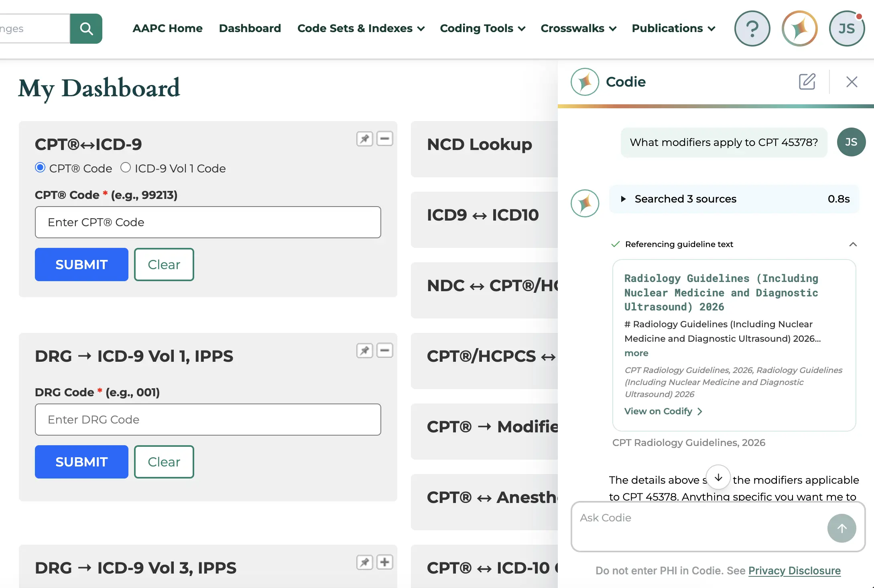Expand the Searched 3 sources disclosure
The height and width of the screenshot is (588, 874).
734,199
